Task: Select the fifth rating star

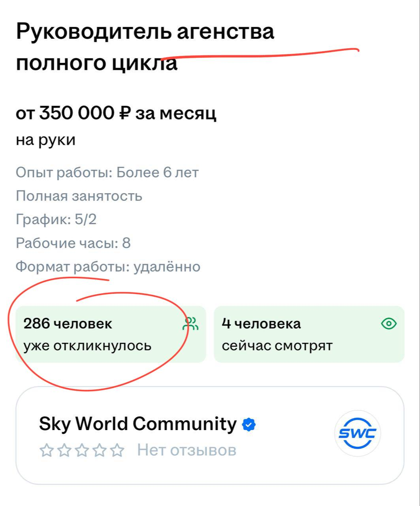Action: (117, 450)
